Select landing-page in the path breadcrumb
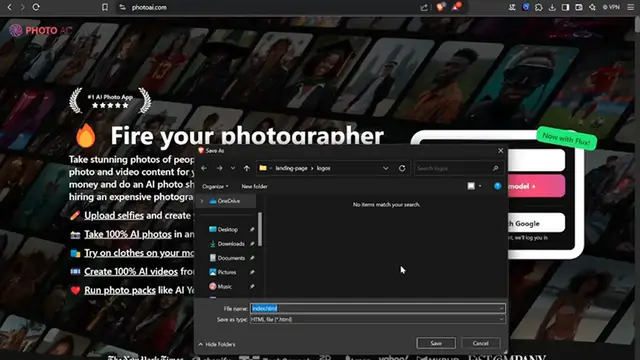 [x=291, y=168]
